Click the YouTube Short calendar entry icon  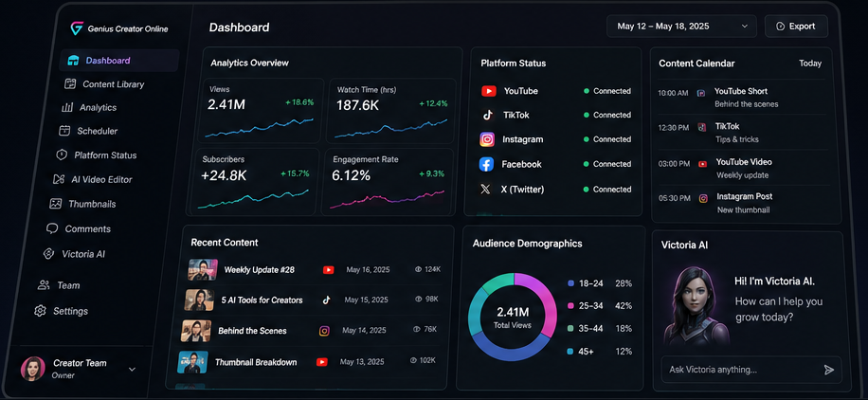(x=701, y=93)
